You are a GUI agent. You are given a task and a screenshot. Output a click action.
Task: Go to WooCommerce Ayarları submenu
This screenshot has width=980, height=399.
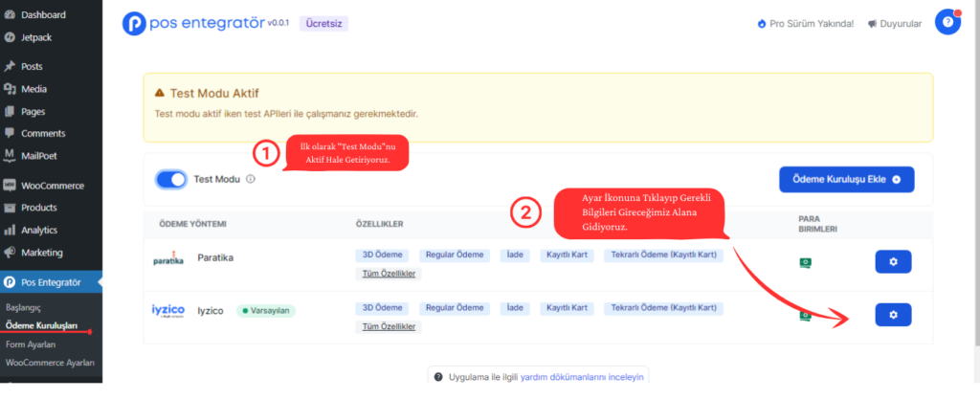click(50, 363)
